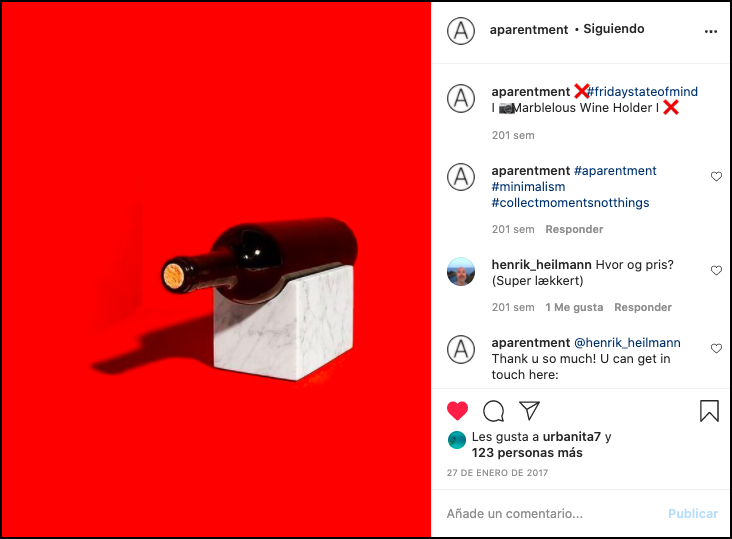Reply to henrik_heilmann's comment with Responder
732x539 pixels.
point(643,307)
